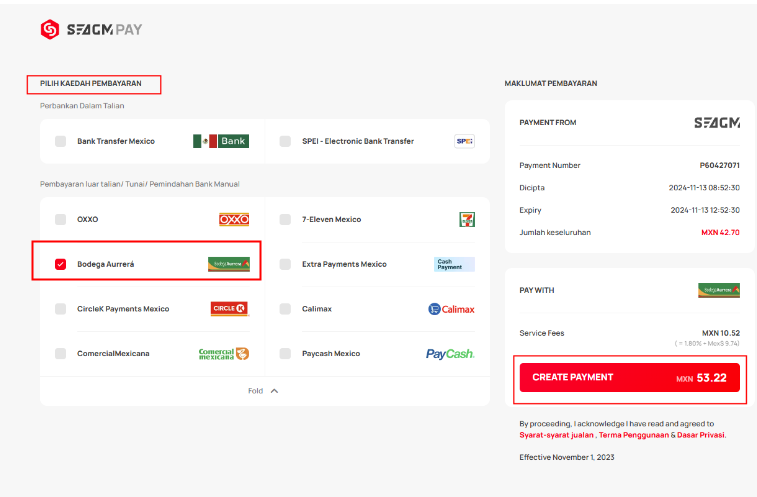Click the SEAGM Pay logo icon
757x497 pixels.
(50, 29)
